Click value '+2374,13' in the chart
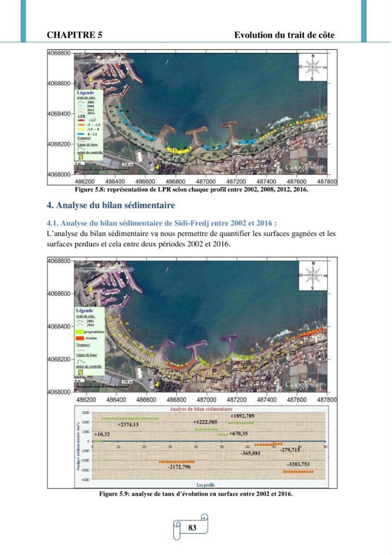Image resolution: width=392 pixels, height=555 pixels. pyautogui.click(x=128, y=425)
